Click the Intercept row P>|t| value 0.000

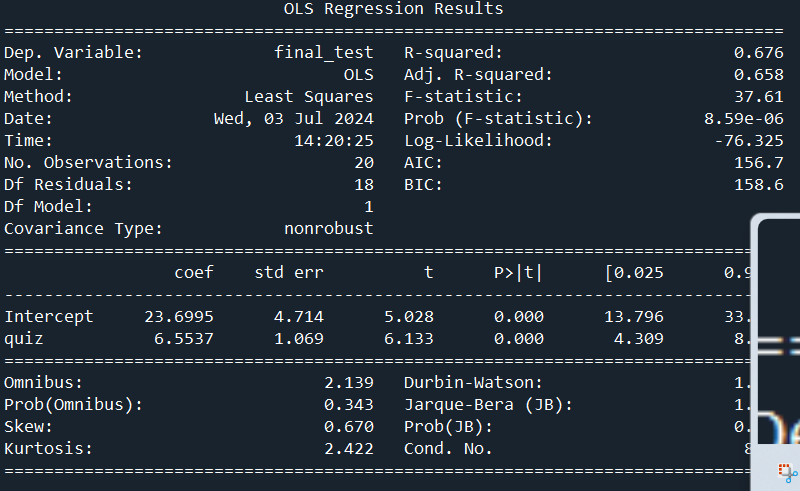click(519, 316)
